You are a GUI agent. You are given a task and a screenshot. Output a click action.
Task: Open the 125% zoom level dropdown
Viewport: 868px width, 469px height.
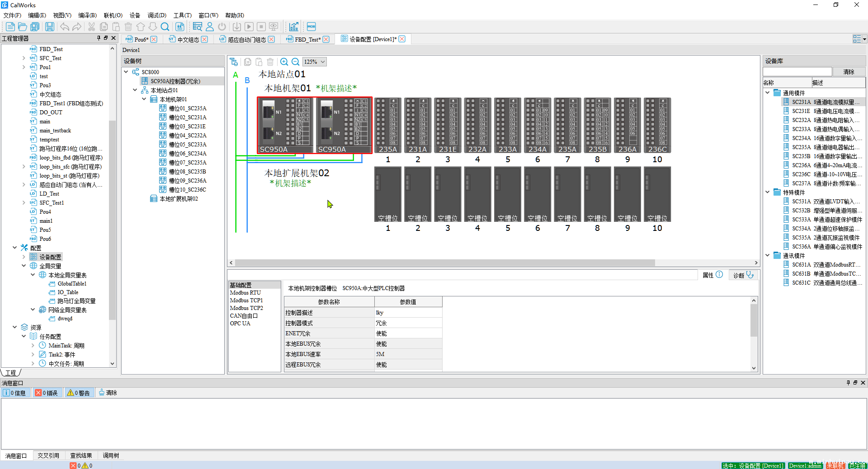(323, 62)
